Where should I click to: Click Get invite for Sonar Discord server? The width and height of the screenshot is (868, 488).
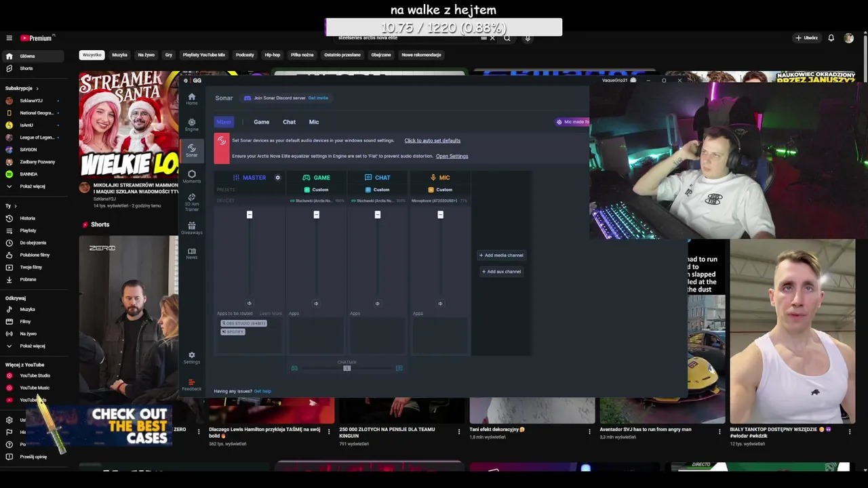click(x=318, y=98)
